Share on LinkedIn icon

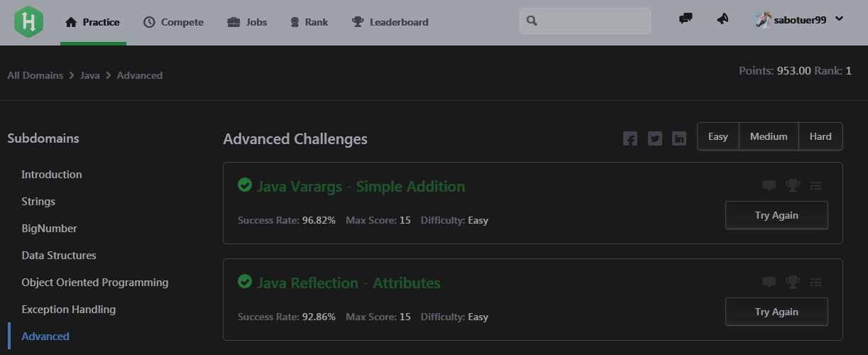tap(679, 138)
